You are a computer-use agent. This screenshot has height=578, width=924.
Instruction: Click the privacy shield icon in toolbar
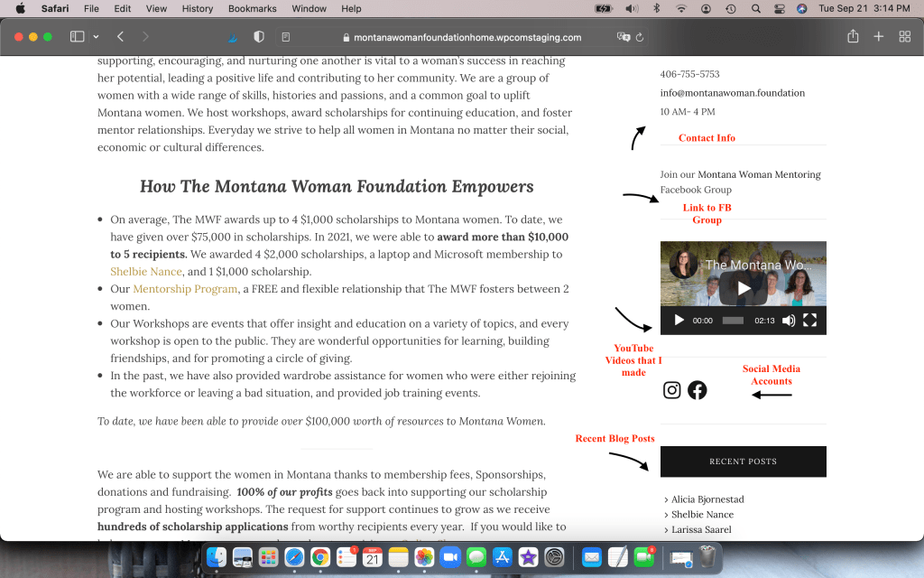259,37
